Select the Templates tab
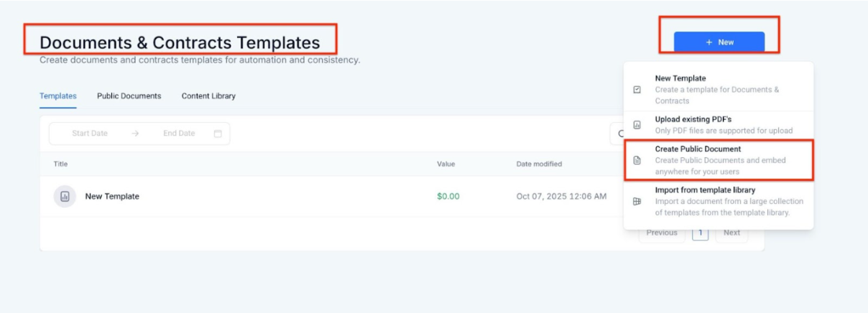Image resolution: width=868 pixels, height=313 pixels. point(58,96)
